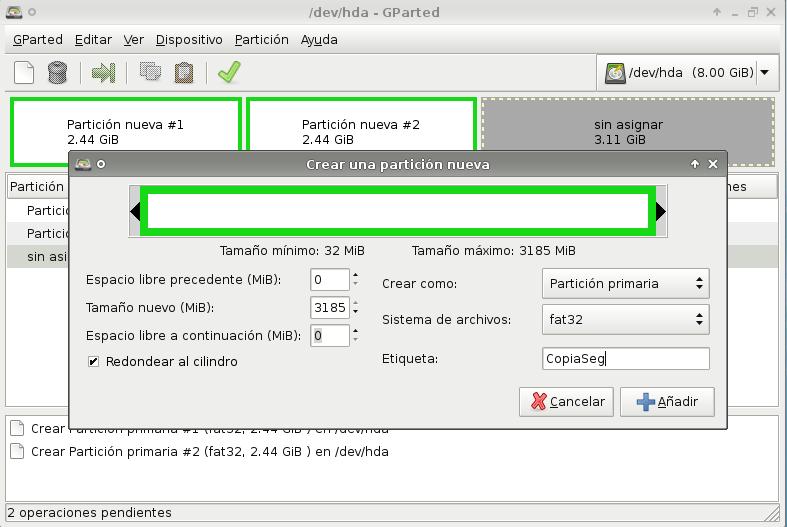Click the Etiqueta text field
The height and width of the screenshot is (527, 787).
[x=625, y=358]
